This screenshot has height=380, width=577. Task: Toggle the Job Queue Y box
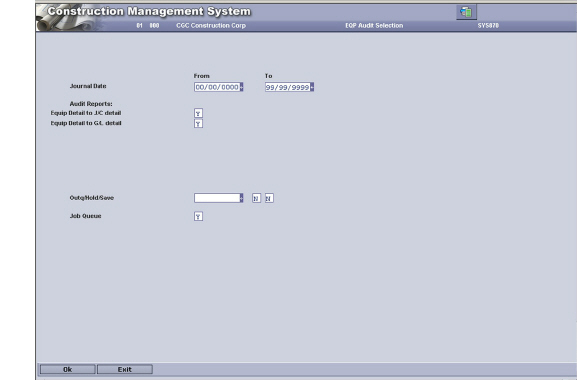tap(198, 216)
